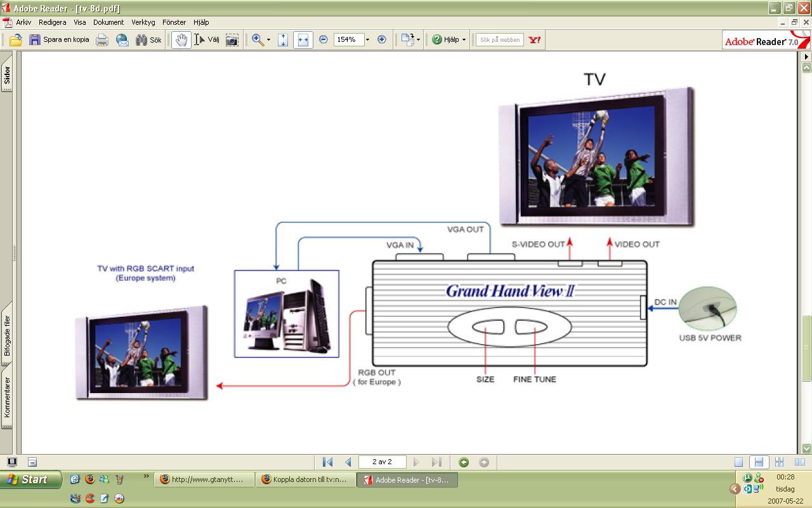
Task: Expand hidden system tray icons arrow
Action: pyautogui.click(x=735, y=489)
